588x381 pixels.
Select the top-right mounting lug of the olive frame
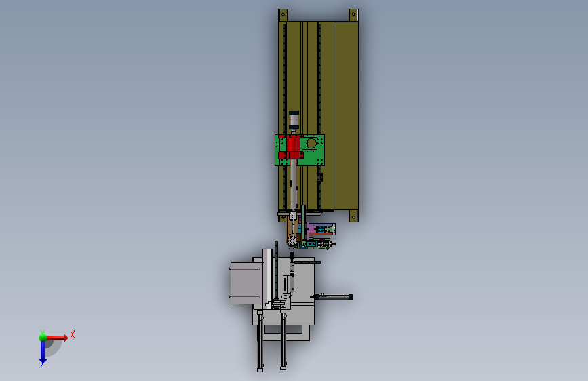[x=353, y=16]
